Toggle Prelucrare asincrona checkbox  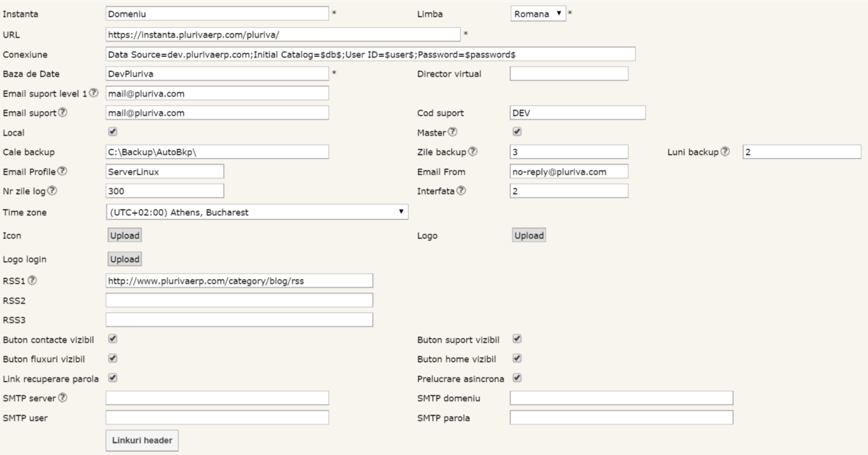[517, 378]
